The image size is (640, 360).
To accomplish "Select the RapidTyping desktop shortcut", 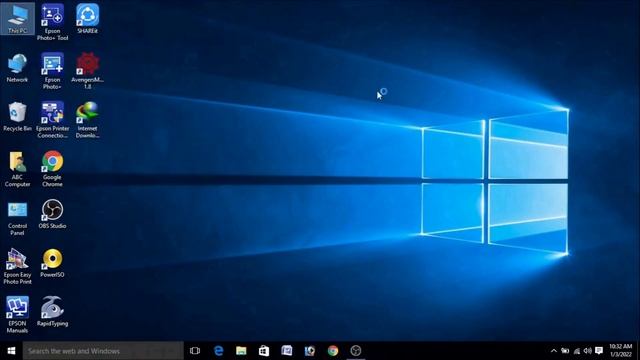I will (52, 311).
